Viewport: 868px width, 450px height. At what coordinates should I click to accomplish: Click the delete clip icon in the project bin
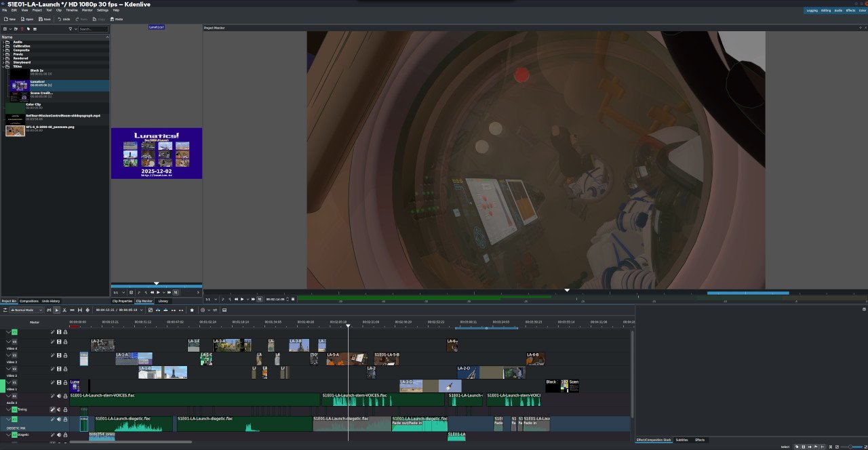point(21,29)
